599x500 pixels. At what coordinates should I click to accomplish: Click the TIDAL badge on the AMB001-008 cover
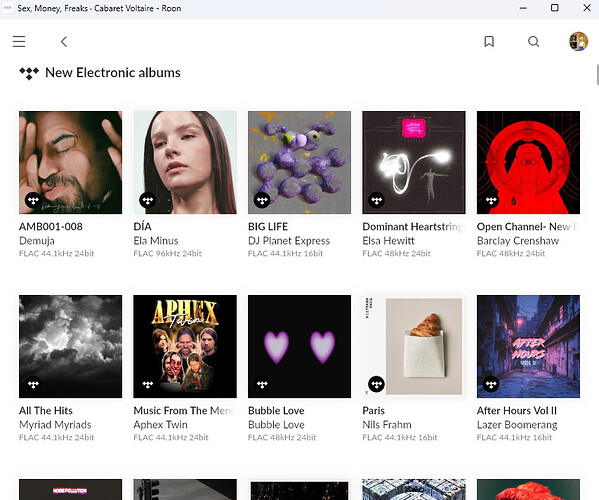33,200
